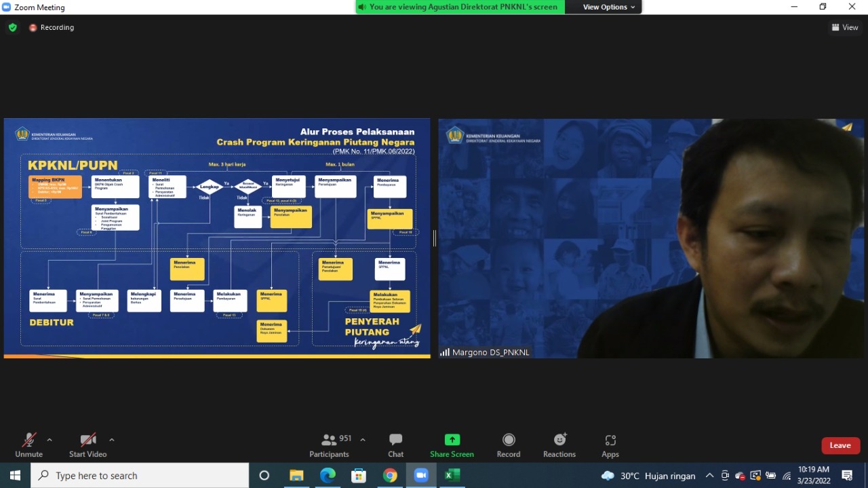Open Excel from the taskbar
The width and height of the screenshot is (868, 488).
pyautogui.click(x=452, y=475)
